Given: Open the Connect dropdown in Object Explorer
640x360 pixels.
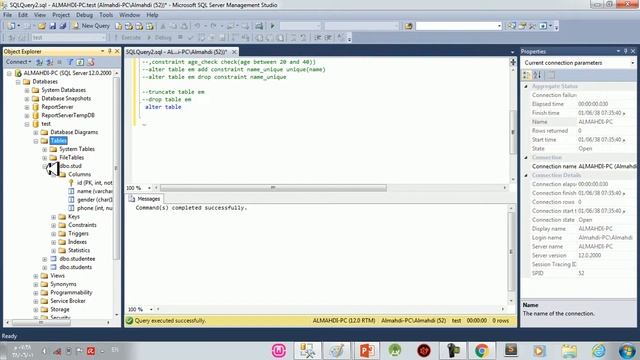Looking at the screenshot, I should [x=18, y=62].
